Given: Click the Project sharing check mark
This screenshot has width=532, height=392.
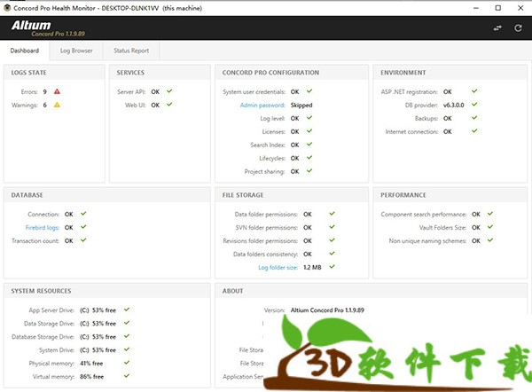Looking at the screenshot, I should click(309, 170).
